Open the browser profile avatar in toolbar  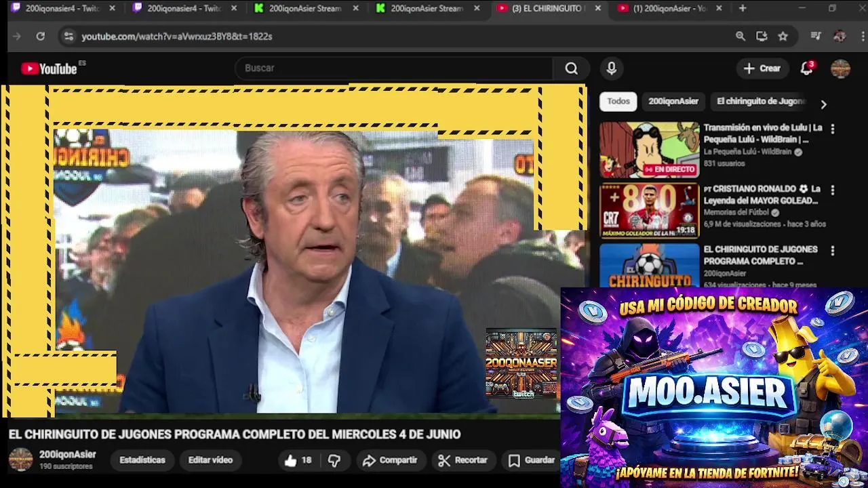840,36
